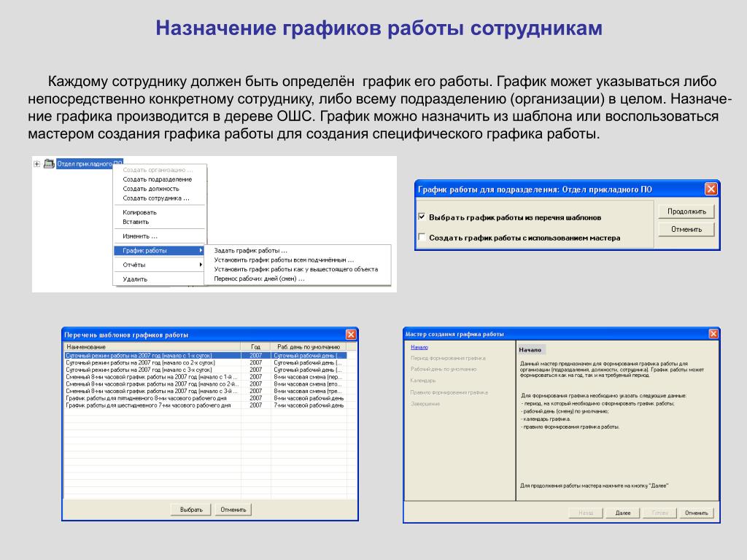Choose Перенос рабочих дней (смен)

click(x=259, y=279)
